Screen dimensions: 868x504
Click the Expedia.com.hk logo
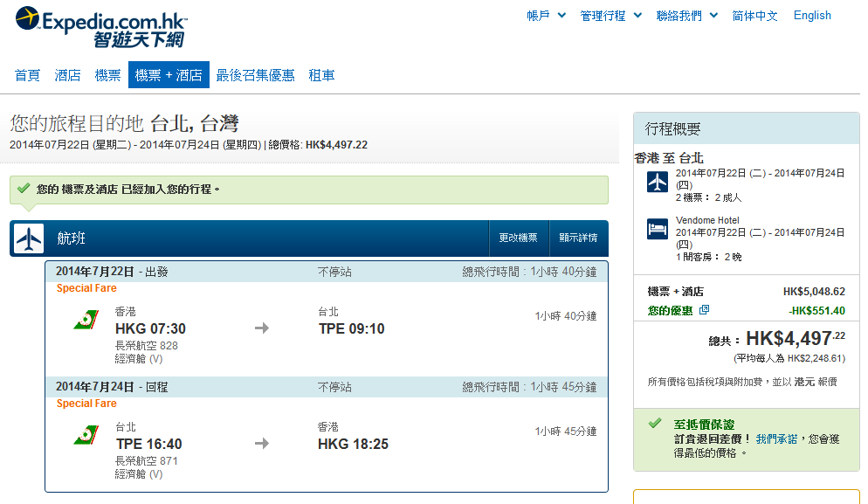pyautogui.click(x=100, y=27)
